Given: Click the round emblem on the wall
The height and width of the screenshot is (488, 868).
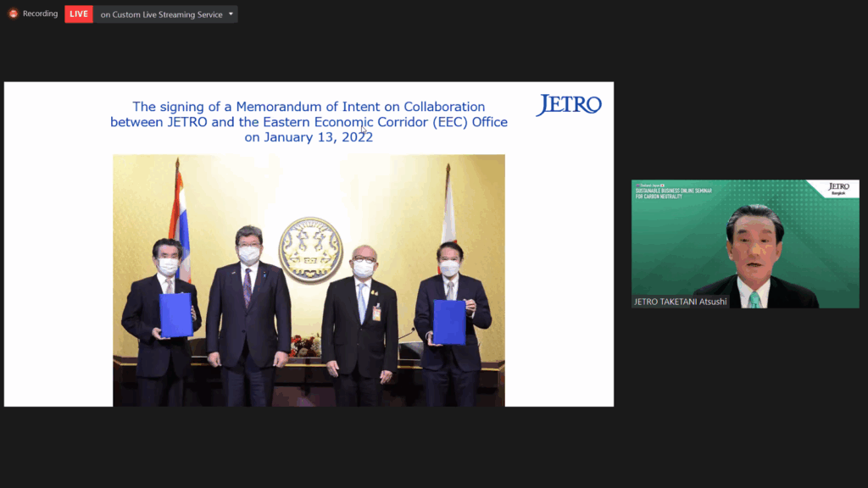Looking at the screenshot, I should 311,249.
